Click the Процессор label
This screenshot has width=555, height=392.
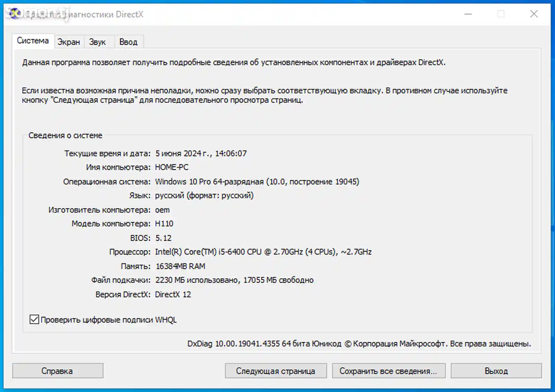130,252
